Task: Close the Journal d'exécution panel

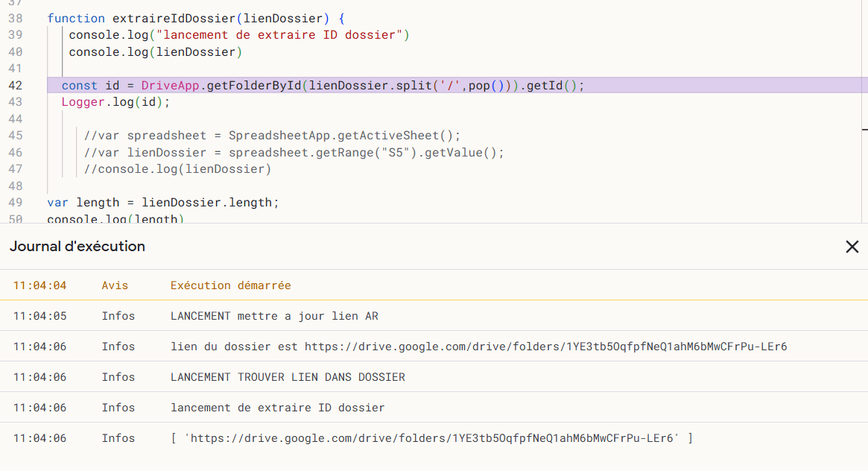Action: [852, 247]
